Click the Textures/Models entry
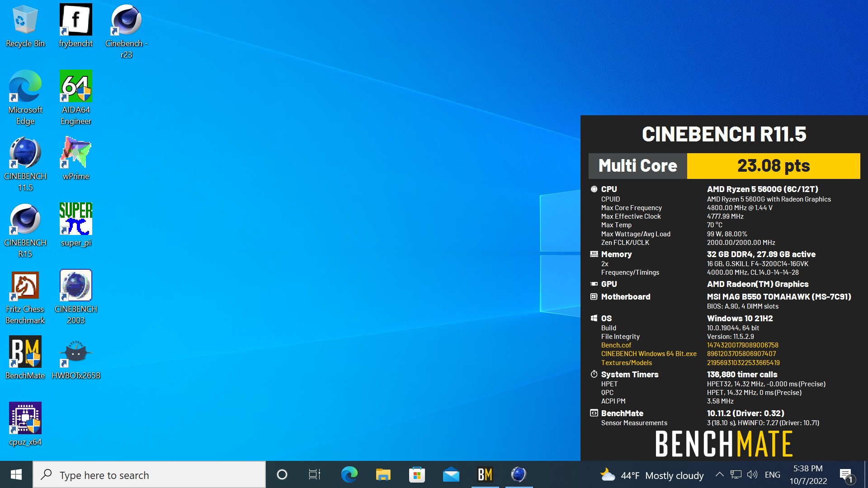This screenshot has height=488, width=868. coord(627,363)
